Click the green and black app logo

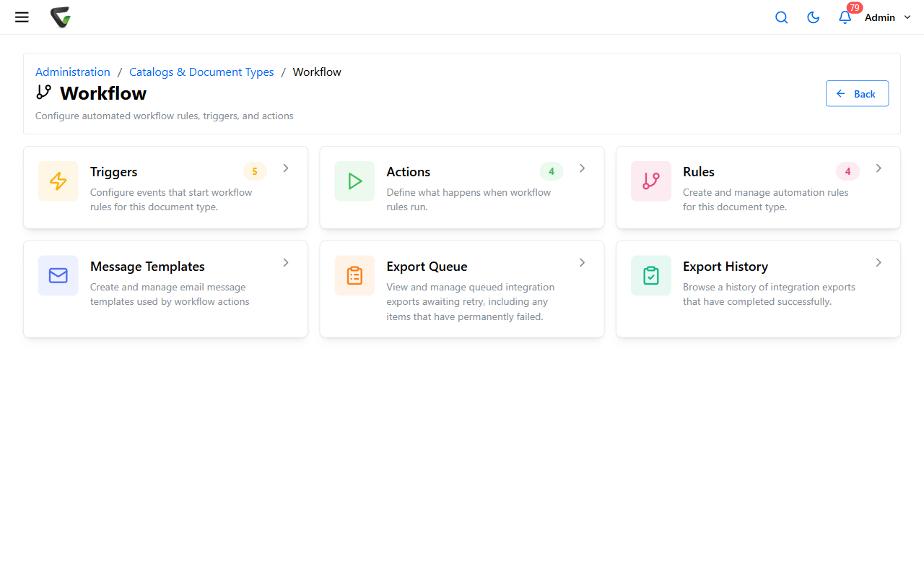pyautogui.click(x=61, y=17)
